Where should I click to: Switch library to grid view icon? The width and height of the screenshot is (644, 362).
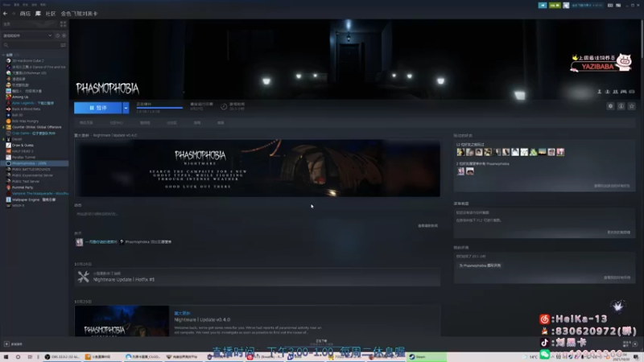(x=64, y=24)
